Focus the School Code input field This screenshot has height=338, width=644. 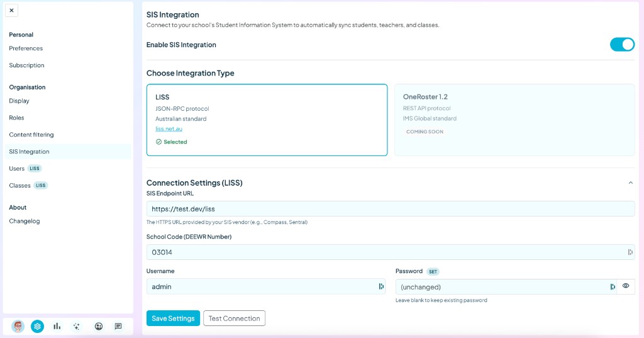(x=391, y=252)
